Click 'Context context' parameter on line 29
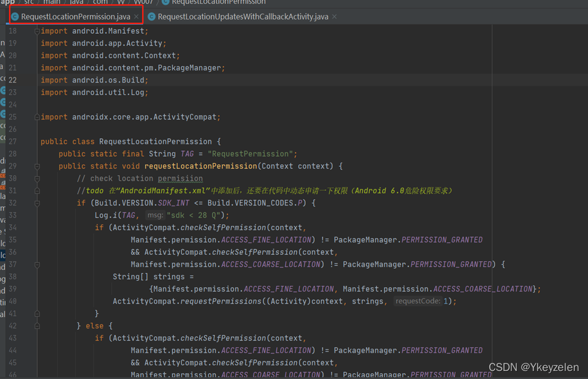Image resolution: width=588 pixels, height=379 pixels. click(297, 166)
